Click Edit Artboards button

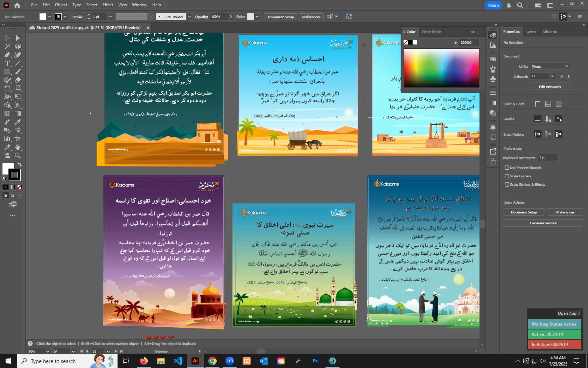point(550,87)
